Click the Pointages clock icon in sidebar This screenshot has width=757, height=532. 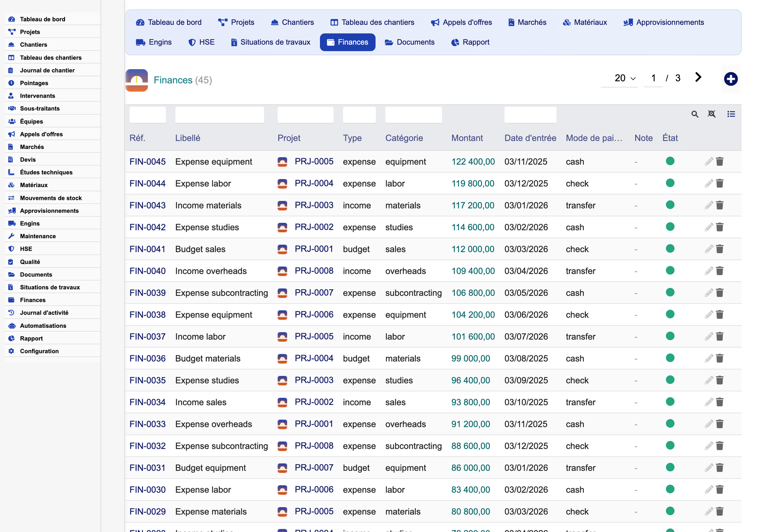point(11,83)
